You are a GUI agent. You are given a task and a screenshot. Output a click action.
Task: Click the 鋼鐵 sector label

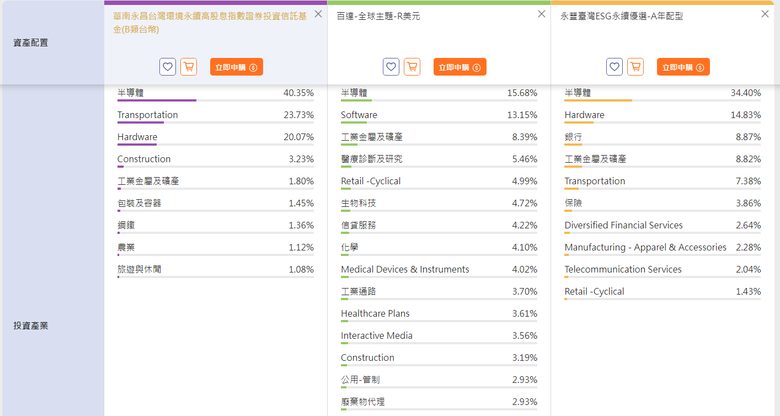[x=126, y=225]
